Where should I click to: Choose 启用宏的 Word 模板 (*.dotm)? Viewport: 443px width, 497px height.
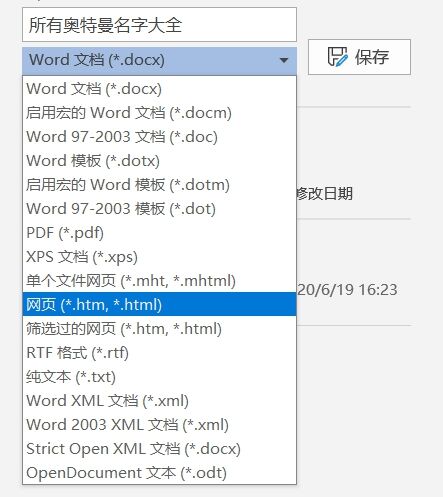(x=159, y=185)
